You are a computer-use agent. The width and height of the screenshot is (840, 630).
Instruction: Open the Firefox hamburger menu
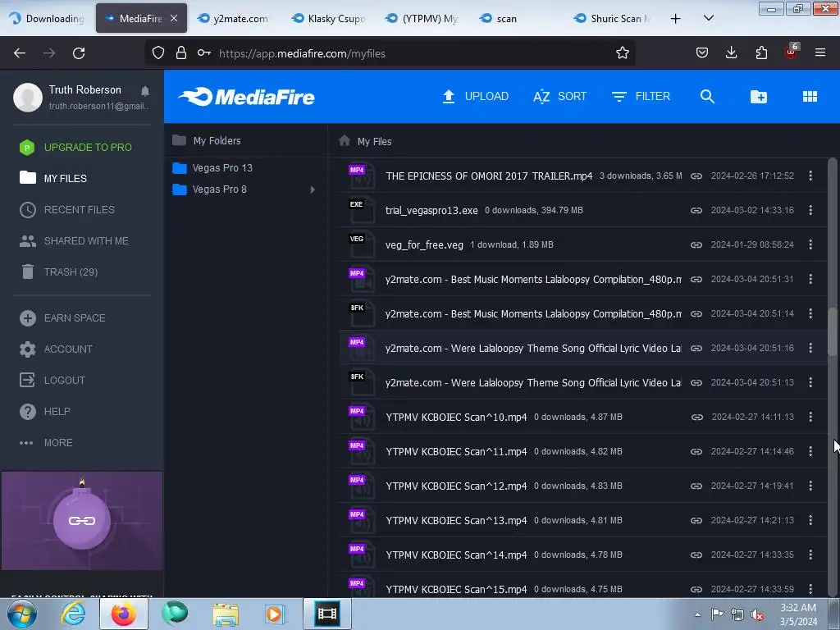click(819, 53)
